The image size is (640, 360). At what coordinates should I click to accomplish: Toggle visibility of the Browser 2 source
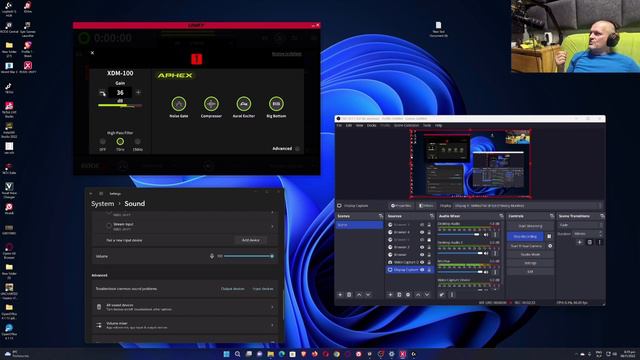pos(422,247)
